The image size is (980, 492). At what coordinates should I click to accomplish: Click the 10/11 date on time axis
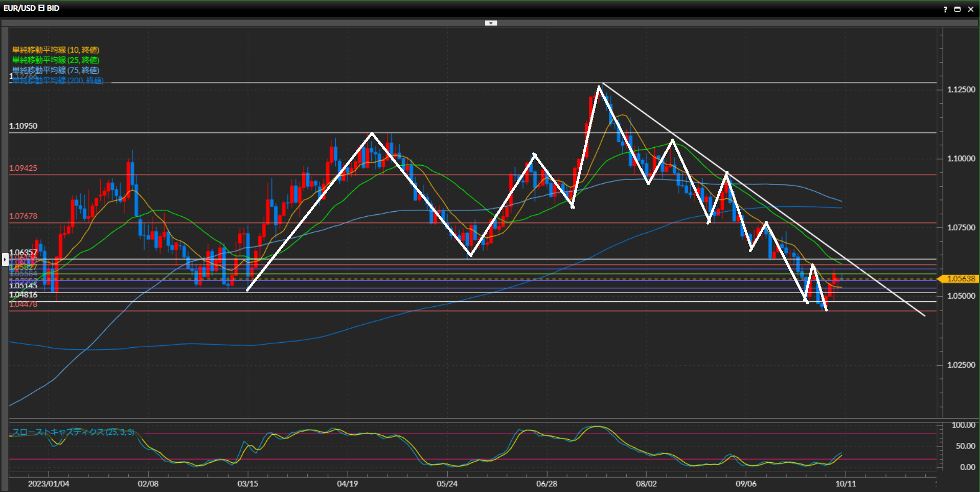pos(846,484)
